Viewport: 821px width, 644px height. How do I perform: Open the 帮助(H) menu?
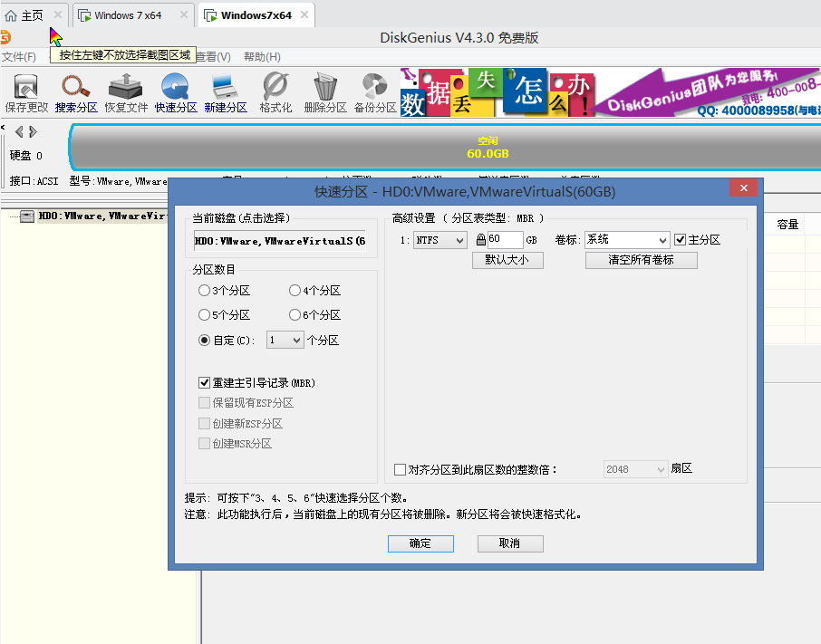coord(262,56)
